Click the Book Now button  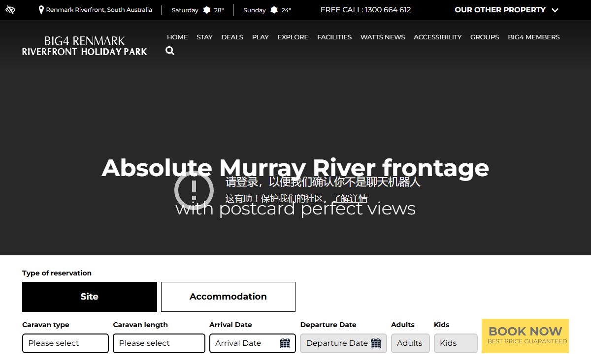525,336
